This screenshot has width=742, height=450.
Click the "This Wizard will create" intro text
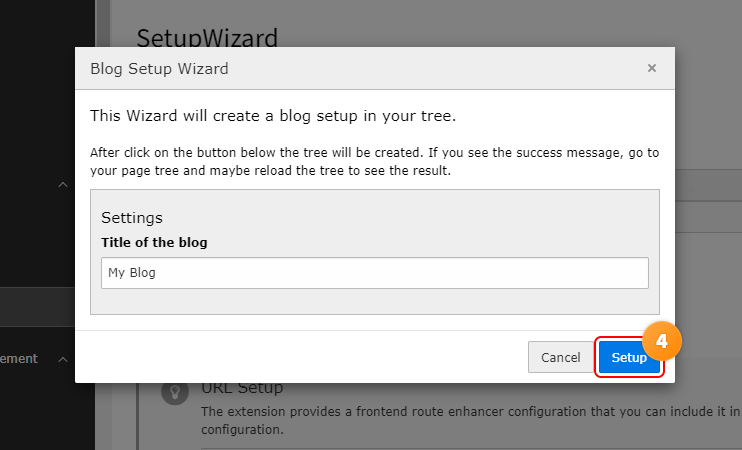[273, 116]
